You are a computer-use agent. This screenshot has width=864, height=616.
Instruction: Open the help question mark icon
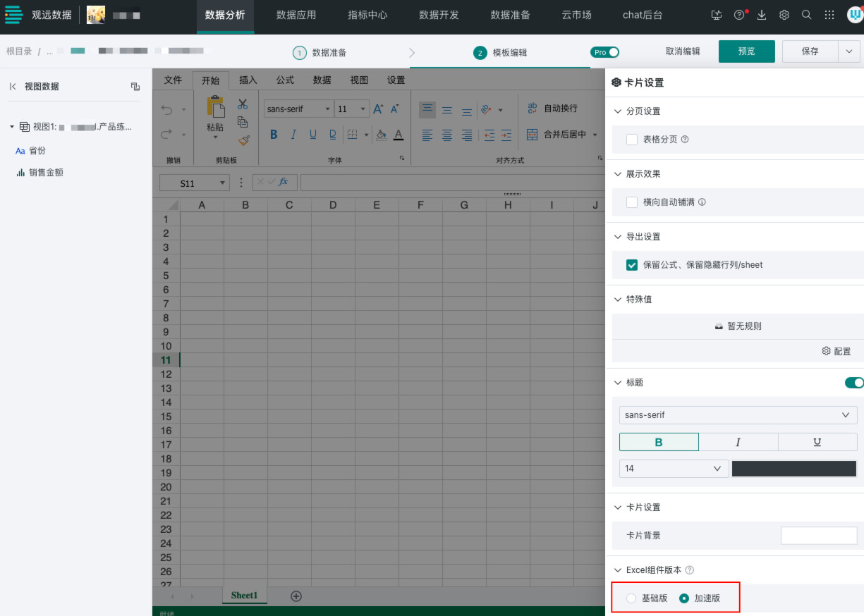coord(738,15)
